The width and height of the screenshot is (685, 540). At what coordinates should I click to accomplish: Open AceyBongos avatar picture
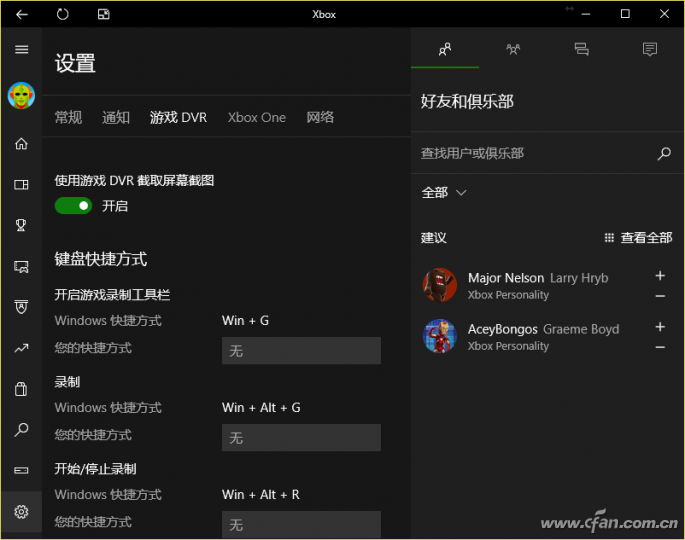[x=440, y=336]
